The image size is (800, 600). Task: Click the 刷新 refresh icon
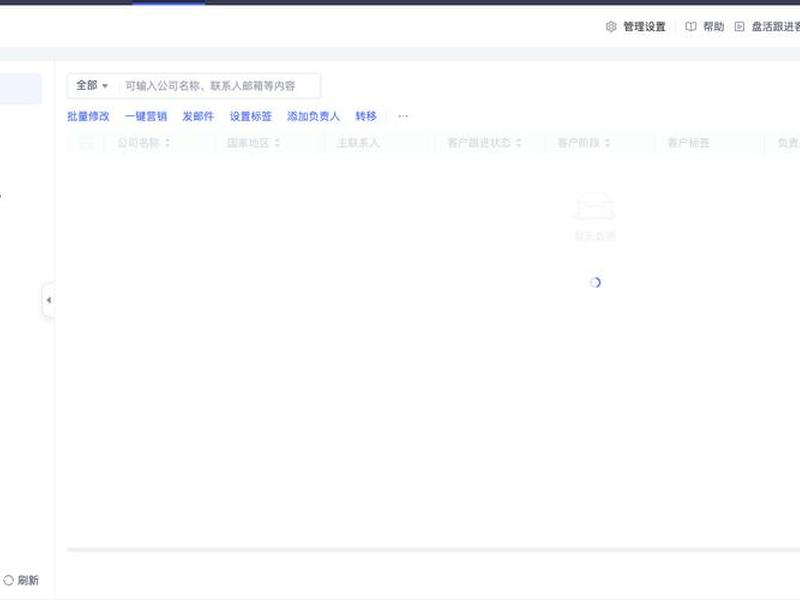click(x=9, y=580)
